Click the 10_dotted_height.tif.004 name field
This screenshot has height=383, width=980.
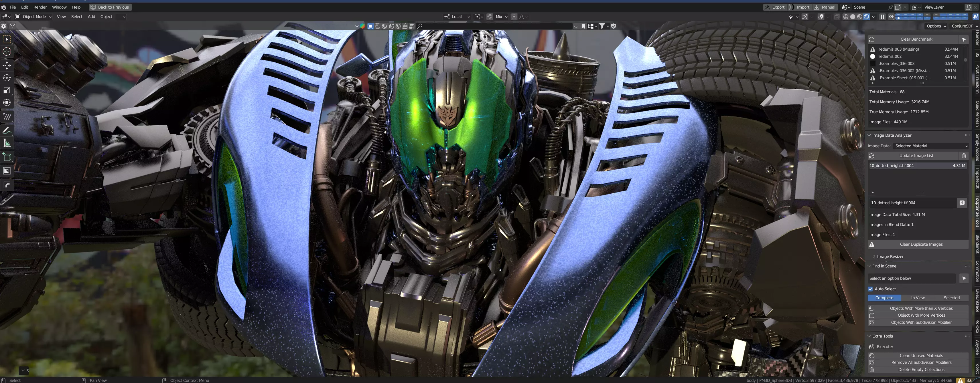pos(912,203)
